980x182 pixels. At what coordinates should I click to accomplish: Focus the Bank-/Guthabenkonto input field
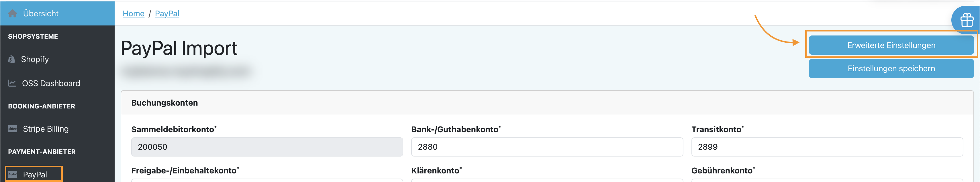click(x=547, y=147)
